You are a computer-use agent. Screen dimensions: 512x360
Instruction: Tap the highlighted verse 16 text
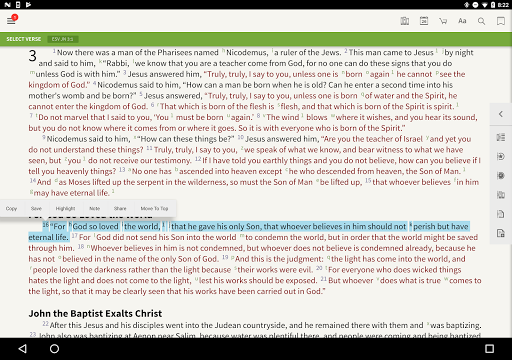(249, 231)
